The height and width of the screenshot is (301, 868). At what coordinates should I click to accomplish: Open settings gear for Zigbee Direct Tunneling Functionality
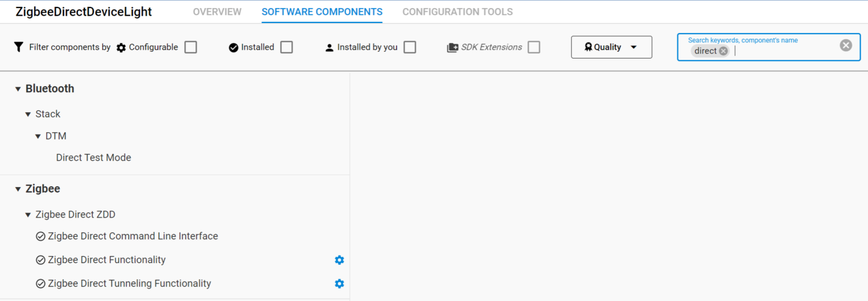[x=339, y=284]
